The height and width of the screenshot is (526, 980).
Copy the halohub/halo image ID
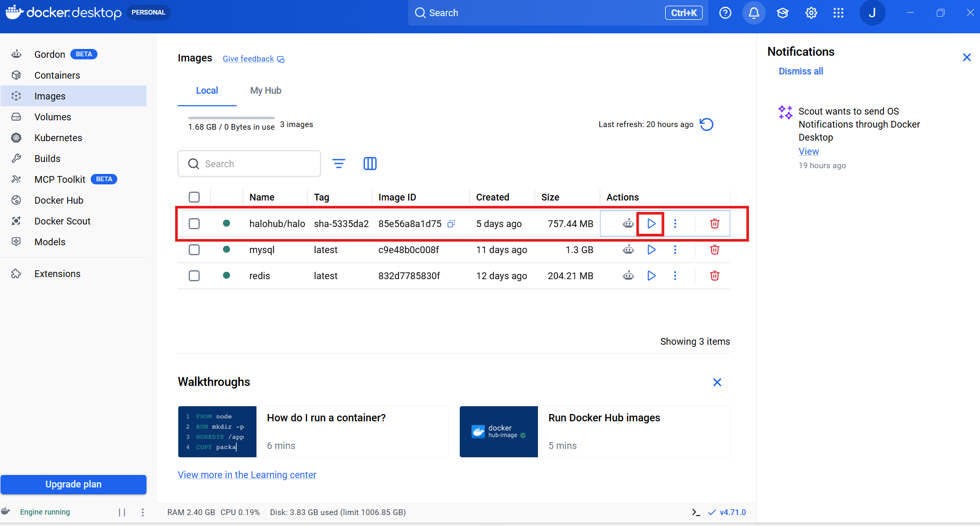coord(451,223)
